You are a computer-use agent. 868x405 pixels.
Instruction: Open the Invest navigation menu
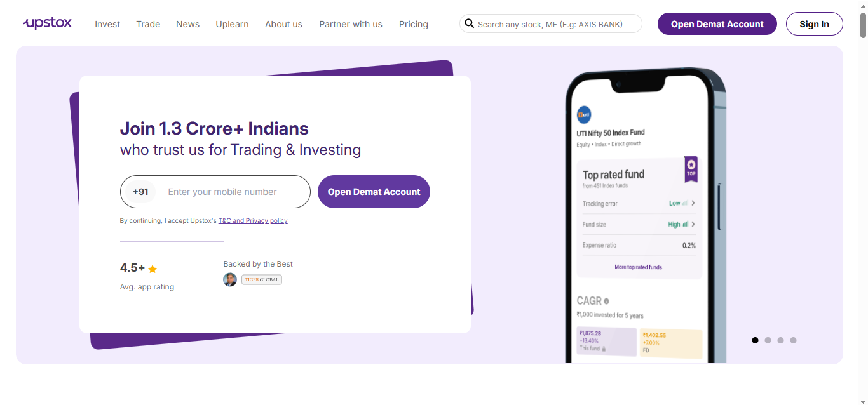click(107, 24)
